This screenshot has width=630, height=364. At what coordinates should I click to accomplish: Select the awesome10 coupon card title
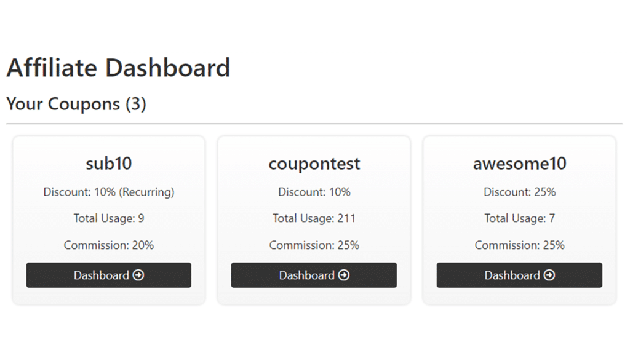[519, 164]
